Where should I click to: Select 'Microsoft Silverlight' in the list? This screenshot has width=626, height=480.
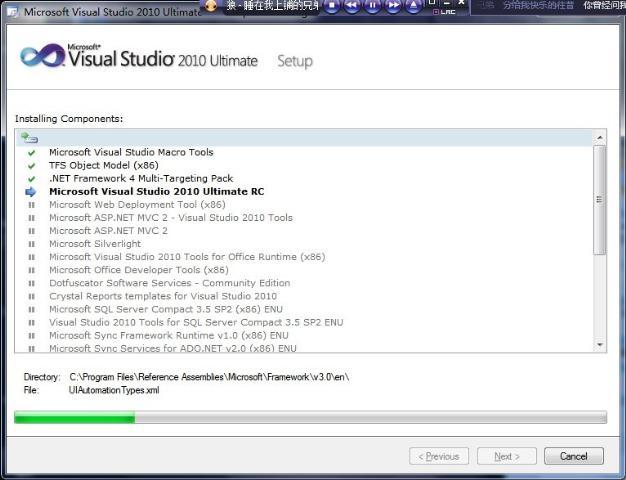click(95, 244)
